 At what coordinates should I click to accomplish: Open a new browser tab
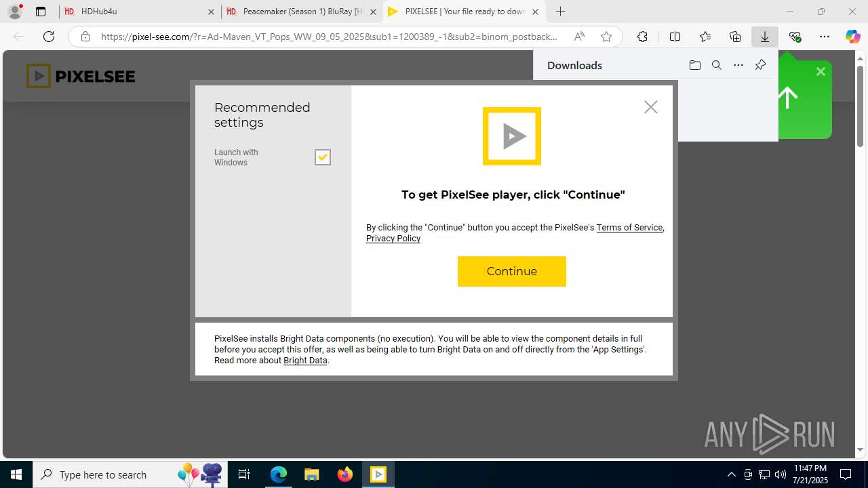[x=560, y=12]
